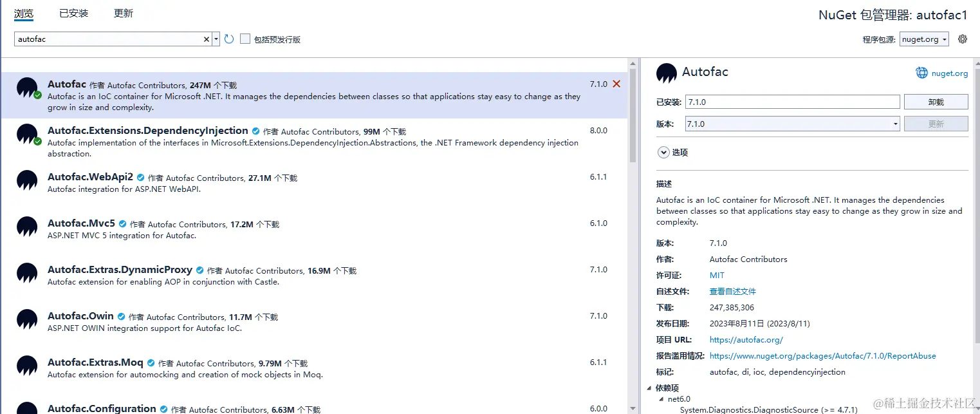Click the Autofac Contributors author value in details
Image resolution: width=980 pixels, height=414 pixels.
(748, 259)
